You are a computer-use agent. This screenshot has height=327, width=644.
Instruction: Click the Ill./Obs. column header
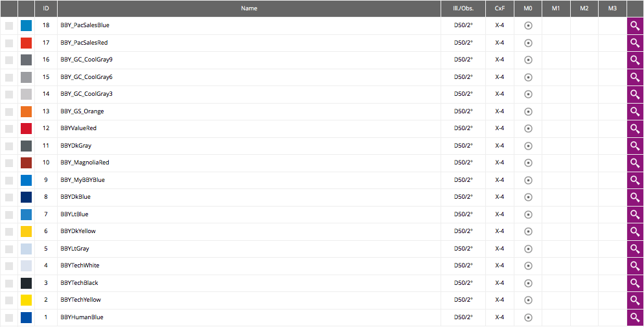(x=463, y=8)
